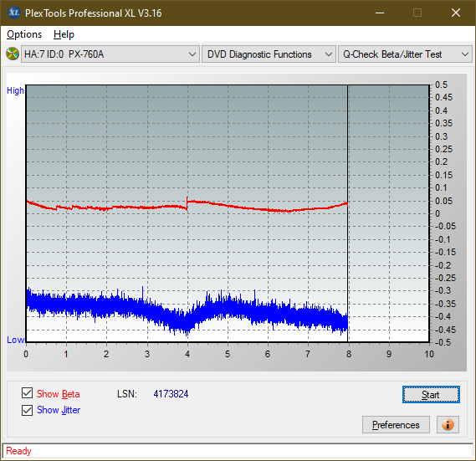Image resolution: width=476 pixels, height=461 pixels.
Task: Open the Preferences dialog
Action: point(396,424)
